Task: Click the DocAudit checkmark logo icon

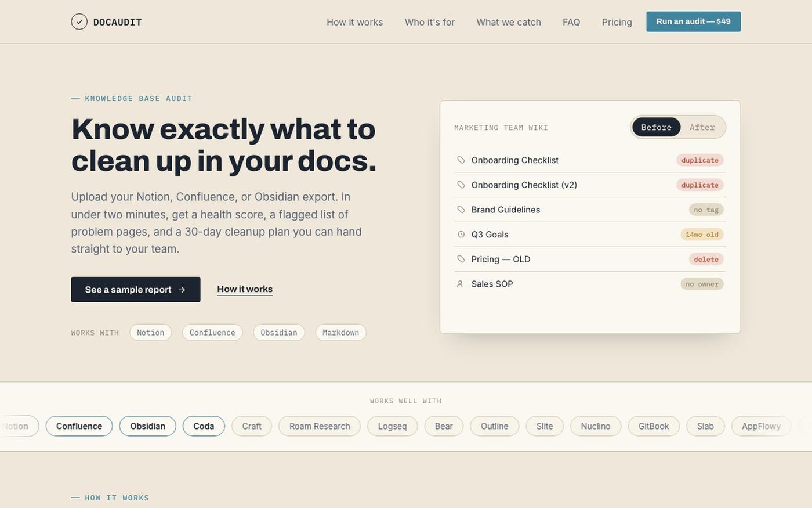Action: (x=79, y=21)
